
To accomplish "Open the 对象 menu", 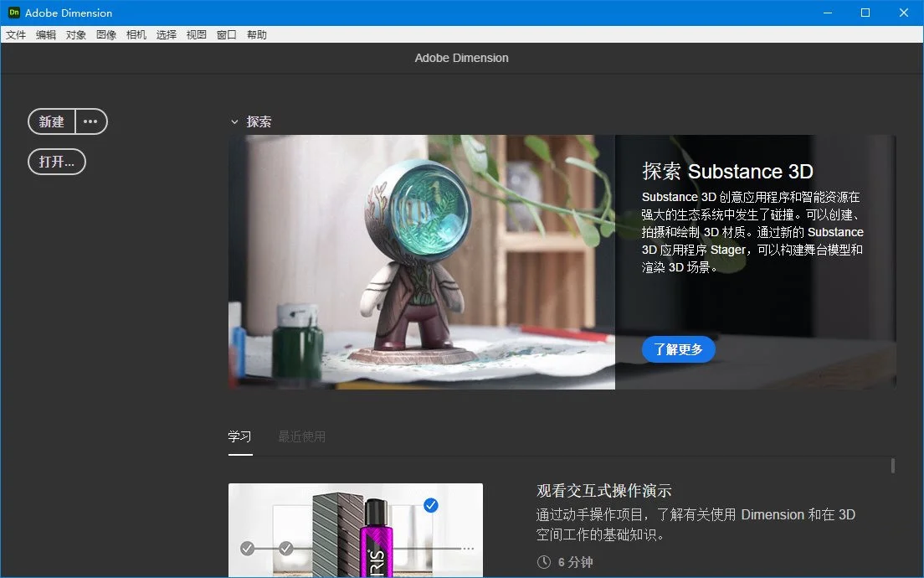I will [x=75, y=34].
